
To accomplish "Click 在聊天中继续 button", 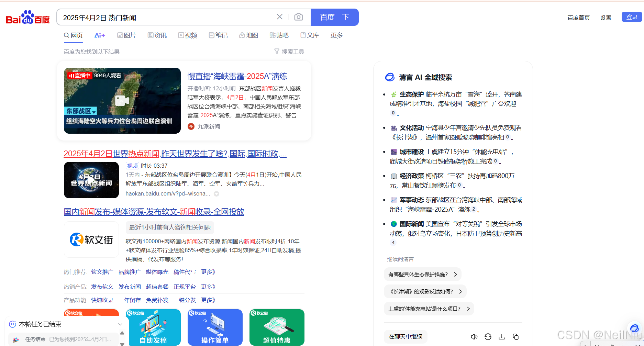I will 406,336.
